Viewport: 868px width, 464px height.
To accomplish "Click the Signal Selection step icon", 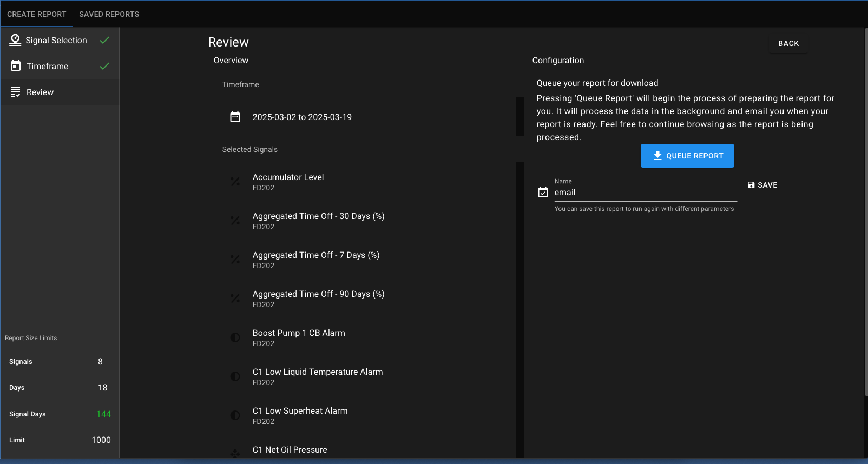I will pos(16,41).
